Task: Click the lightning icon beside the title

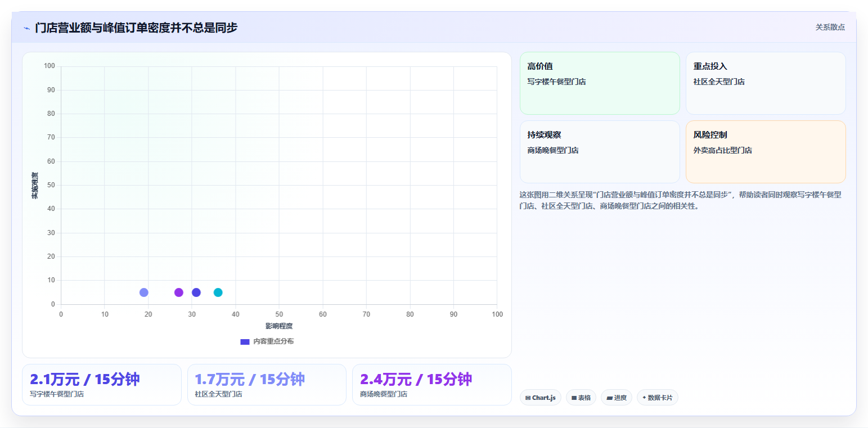Action: (26, 28)
